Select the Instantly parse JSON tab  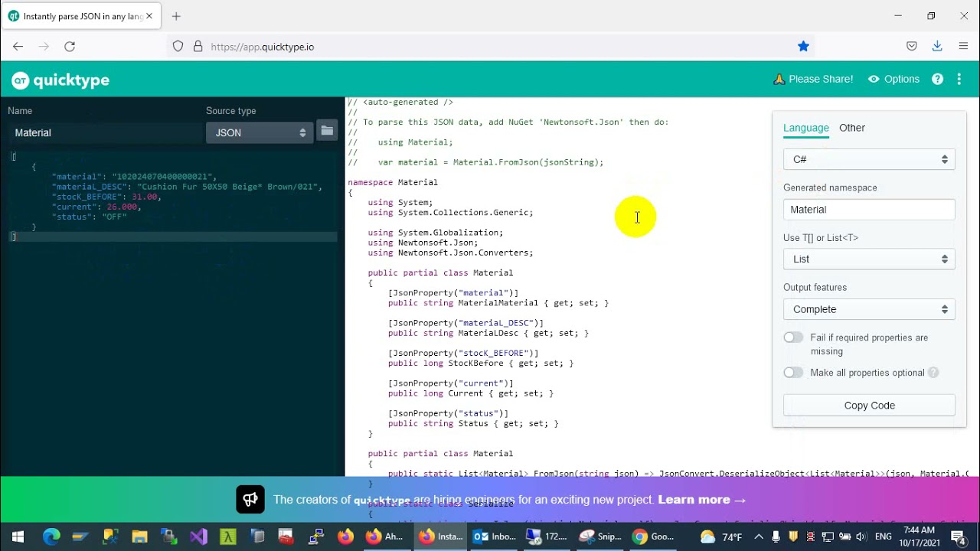[x=80, y=16]
